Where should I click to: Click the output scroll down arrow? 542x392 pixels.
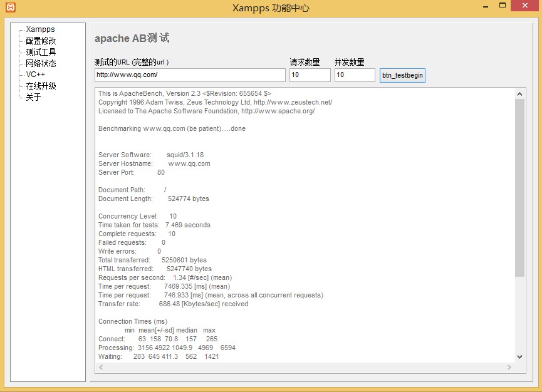[x=519, y=357]
